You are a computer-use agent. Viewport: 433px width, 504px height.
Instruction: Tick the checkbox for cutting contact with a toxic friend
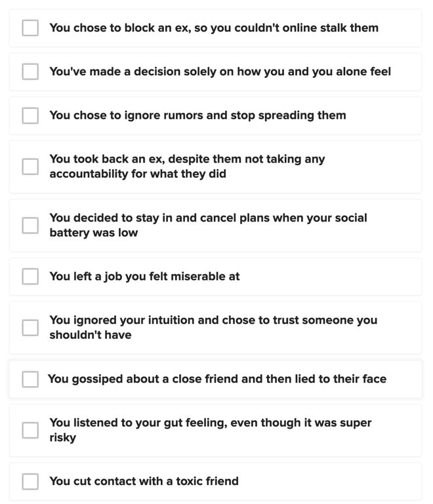(30, 481)
